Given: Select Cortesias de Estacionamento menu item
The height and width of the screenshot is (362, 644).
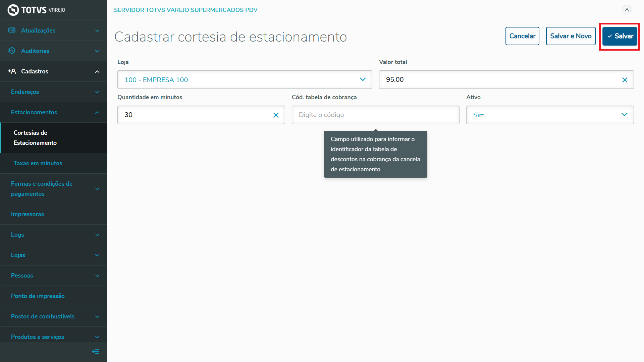Looking at the screenshot, I should [35, 138].
